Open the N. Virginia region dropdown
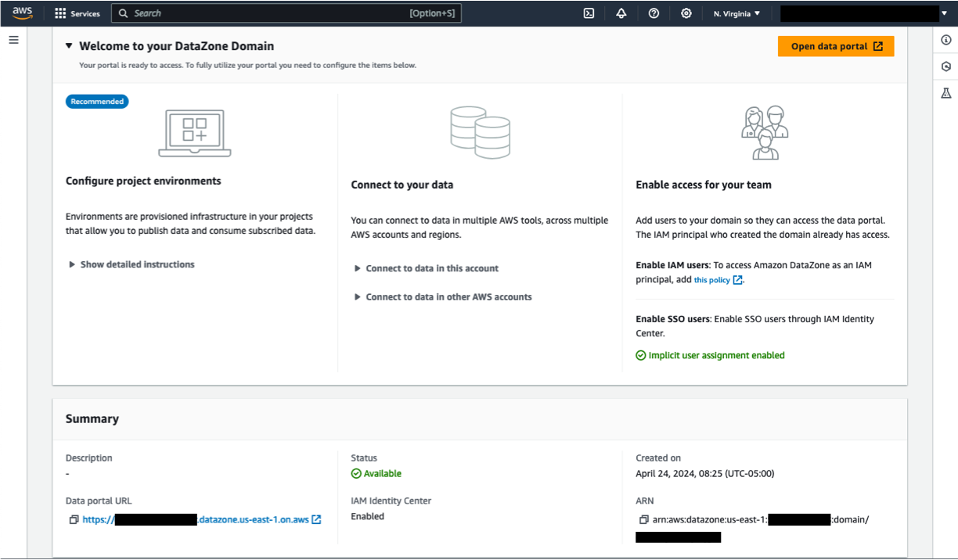Viewport: 958px width, 560px height. click(737, 13)
